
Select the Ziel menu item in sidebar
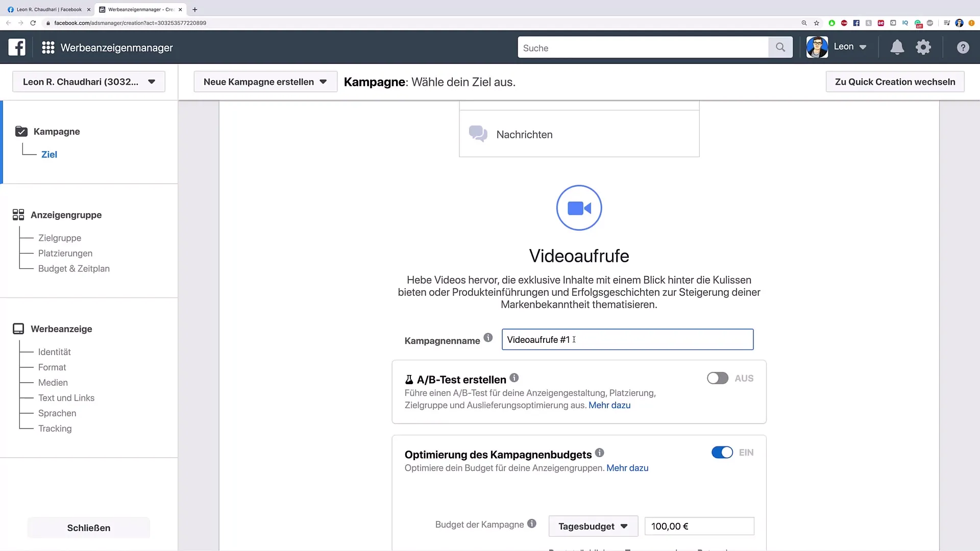(x=49, y=154)
